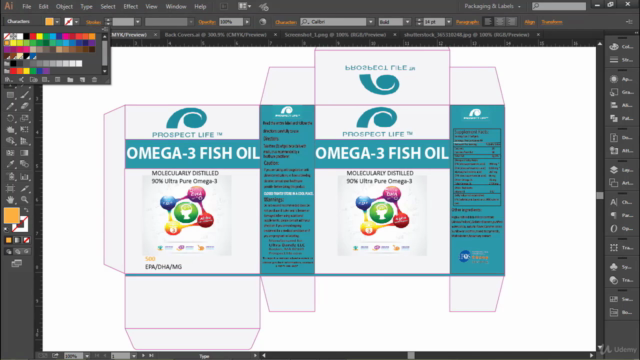Select the Scale tool
This screenshot has width=640, height=360.
click(24, 118)
